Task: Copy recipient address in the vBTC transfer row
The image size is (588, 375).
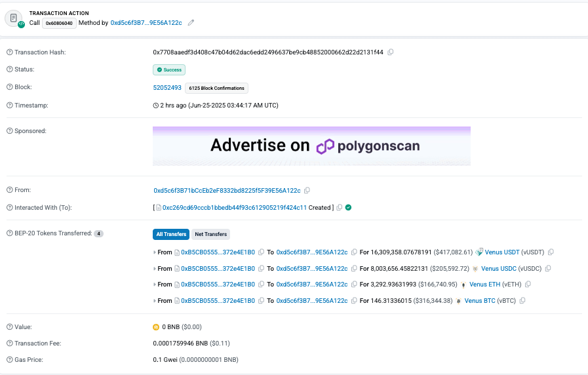Action: [354, 301]
